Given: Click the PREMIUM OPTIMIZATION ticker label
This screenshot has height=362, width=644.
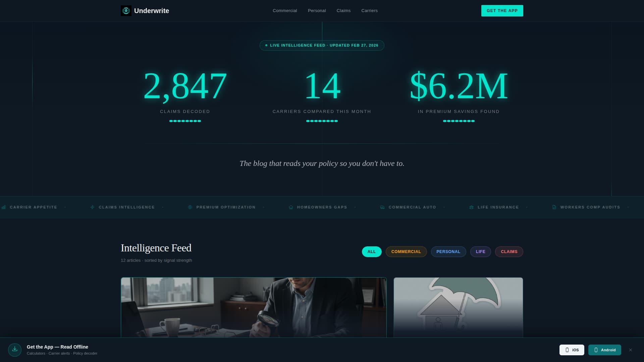Looking at the screenshot, I should tap(226, 207).
